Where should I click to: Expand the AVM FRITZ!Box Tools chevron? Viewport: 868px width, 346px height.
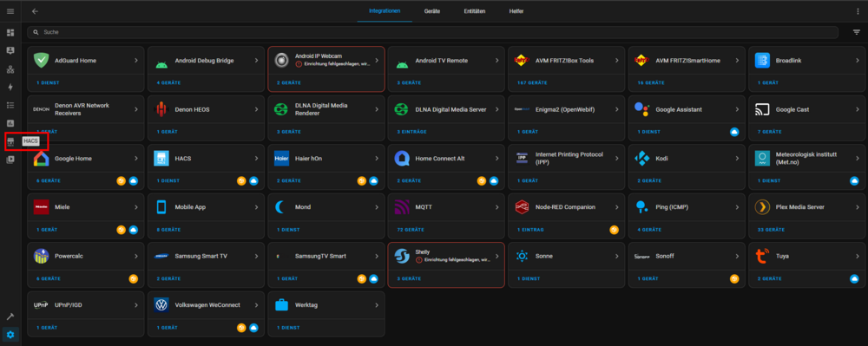616,60
